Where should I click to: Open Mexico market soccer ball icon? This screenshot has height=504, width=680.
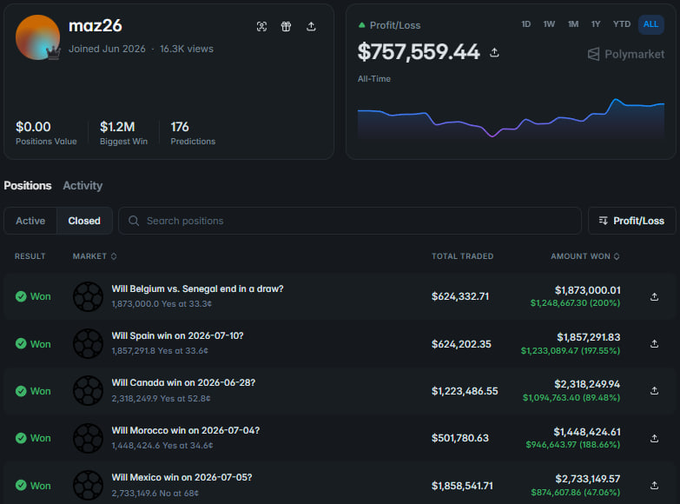(x=88, y=485)
